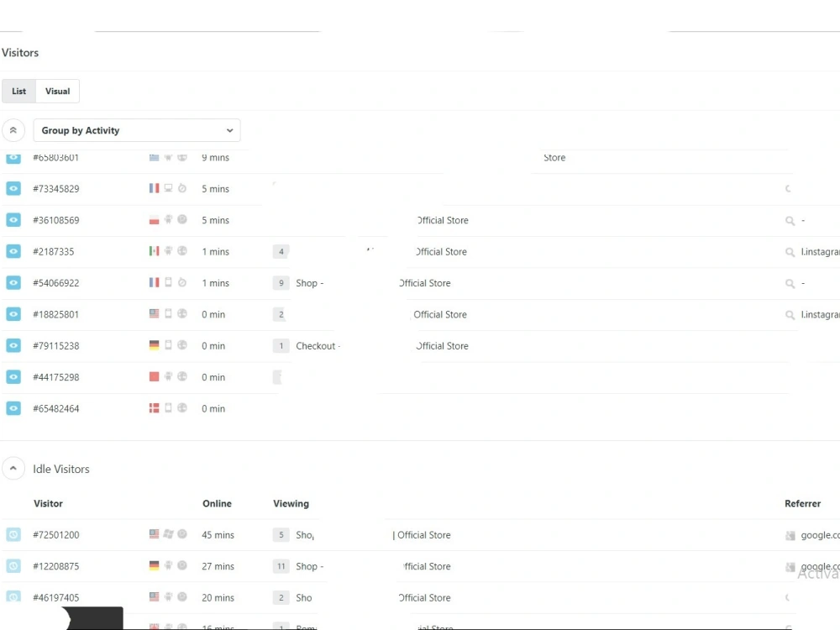Click browser icon for visitor #79115238
Screen dimensions: 840x630
pyautogui.click(x=182, y=345)
